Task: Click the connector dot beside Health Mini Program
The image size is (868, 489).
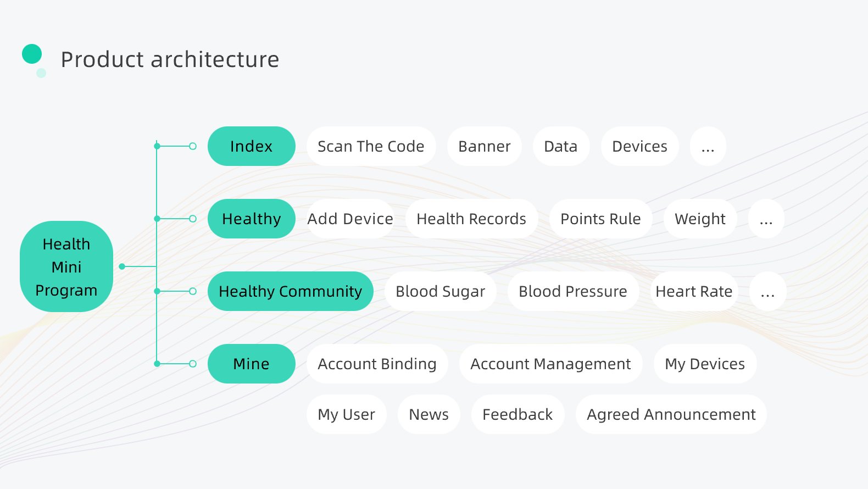Action: (x=122, y=266)
